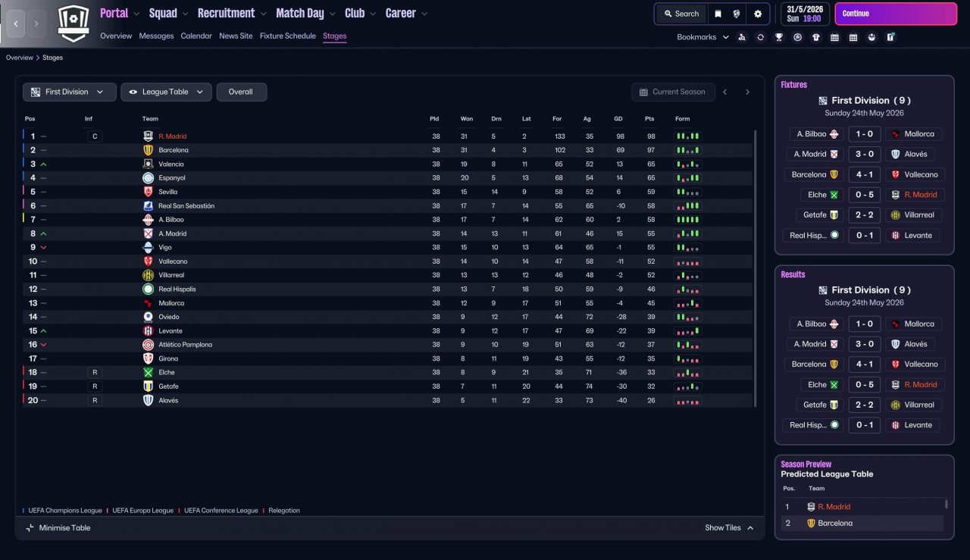Go back with the left arrow
This screenshot has height=560, width=970.
point(16,23)
